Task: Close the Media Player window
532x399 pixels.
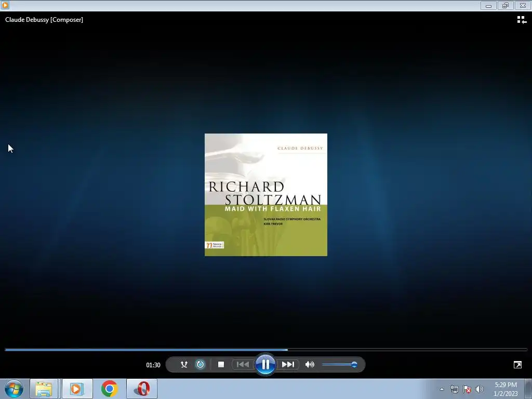Action: (523, 5)
